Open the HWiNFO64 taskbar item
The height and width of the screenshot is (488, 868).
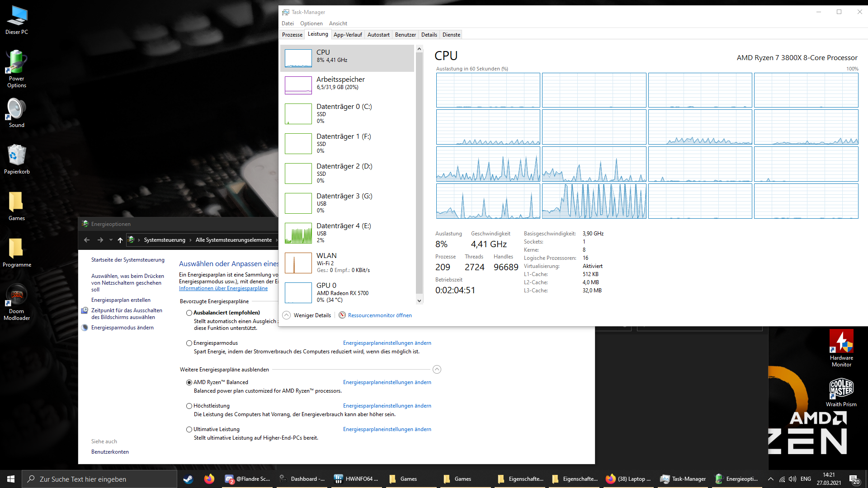(357, 479)
